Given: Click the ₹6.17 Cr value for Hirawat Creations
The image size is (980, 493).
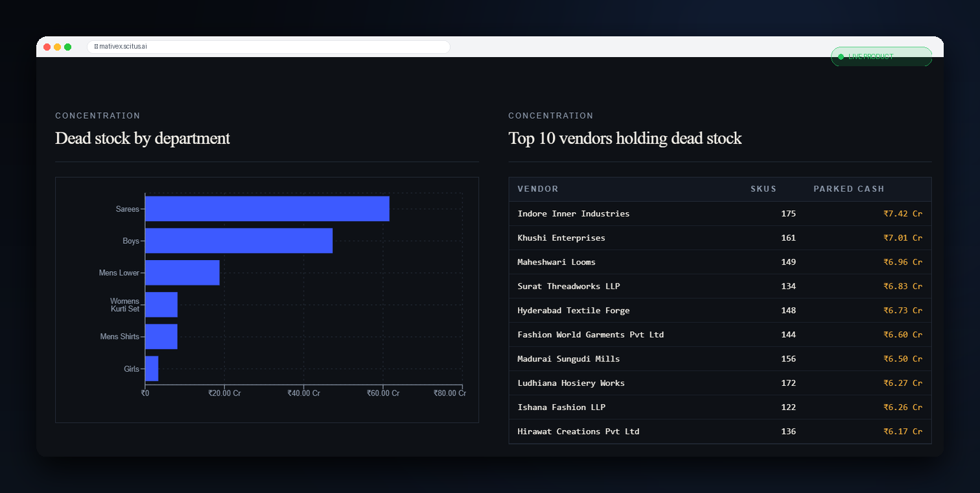Looking at the screenshot, I should (903, 431).
